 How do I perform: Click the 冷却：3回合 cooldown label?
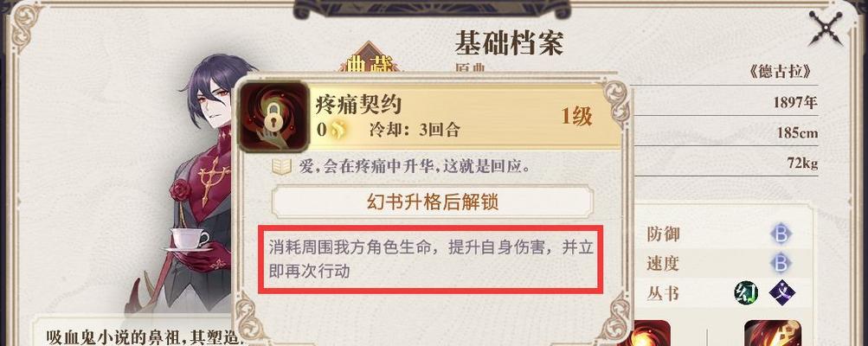click(x=415, y=131)
